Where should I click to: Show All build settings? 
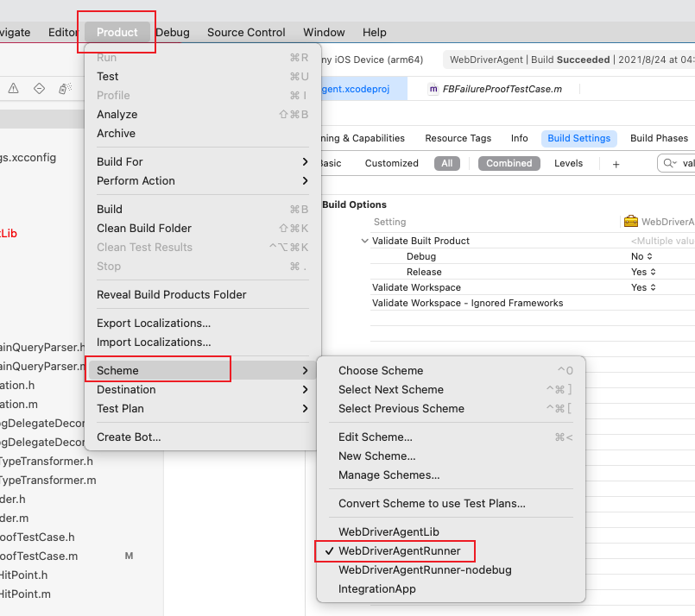[447, 163]
